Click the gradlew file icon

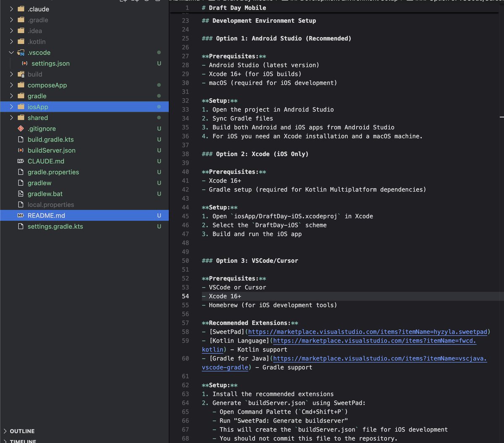coord(21,183)
